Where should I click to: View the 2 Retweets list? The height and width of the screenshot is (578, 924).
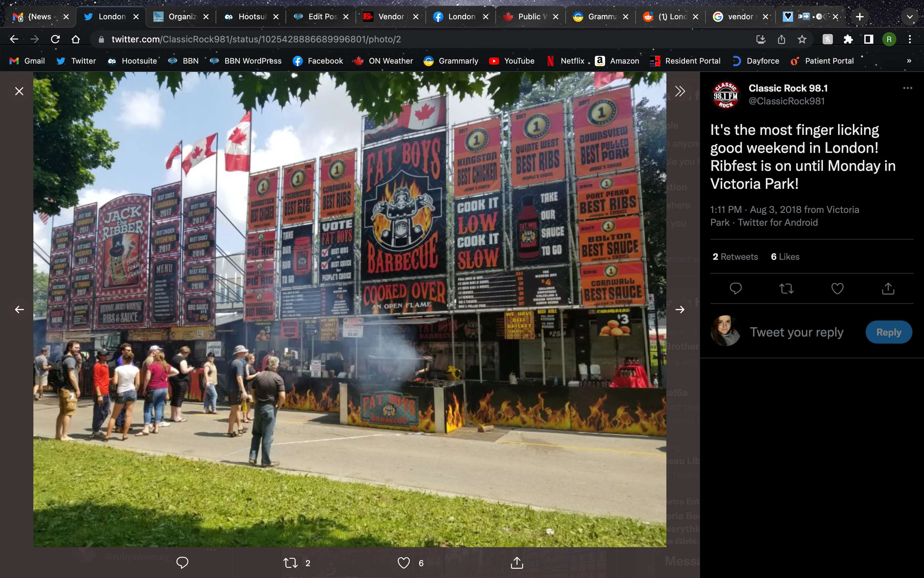click(735, 257)
